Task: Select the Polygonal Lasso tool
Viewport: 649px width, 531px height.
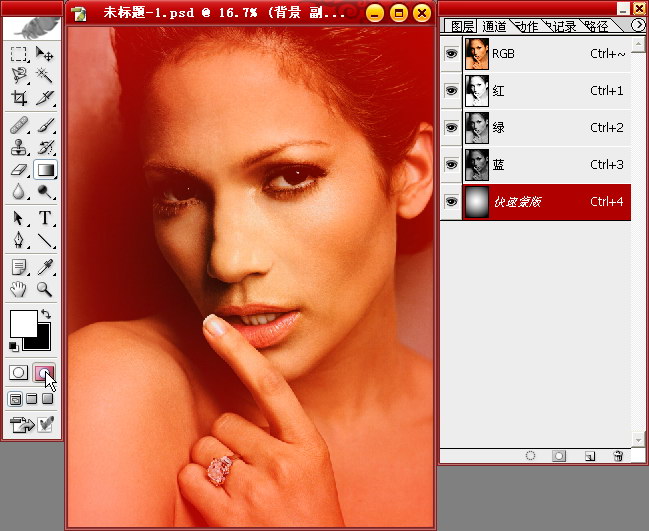Action: pyautogui.click(x=18, y=76)
